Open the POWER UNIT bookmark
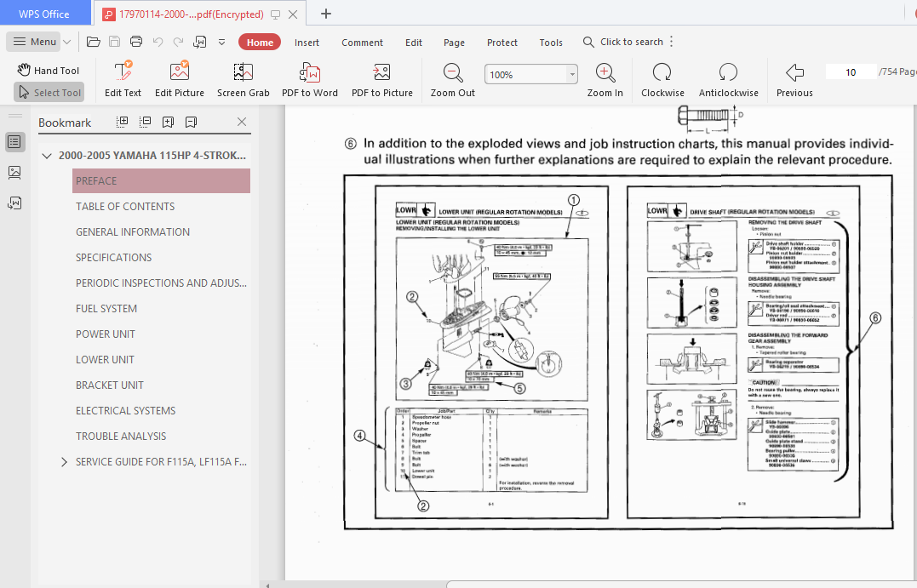 click(106, 334)
